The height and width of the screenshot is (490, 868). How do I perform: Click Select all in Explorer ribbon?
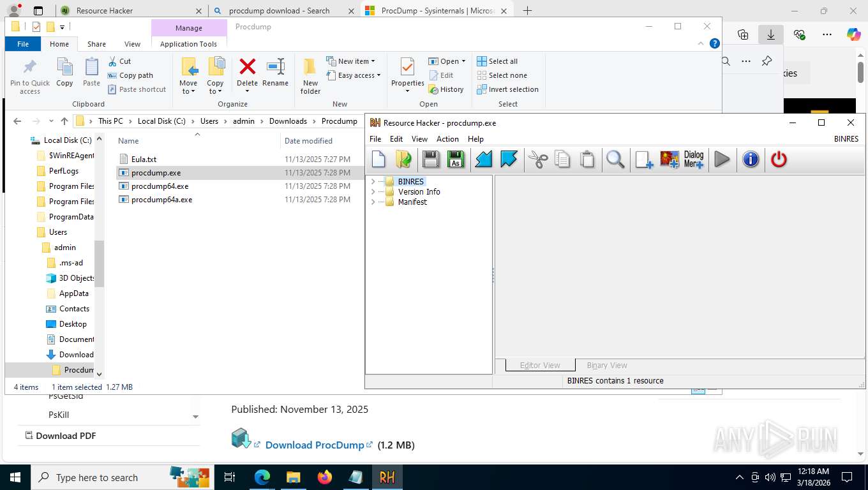(x=498, y=61)
